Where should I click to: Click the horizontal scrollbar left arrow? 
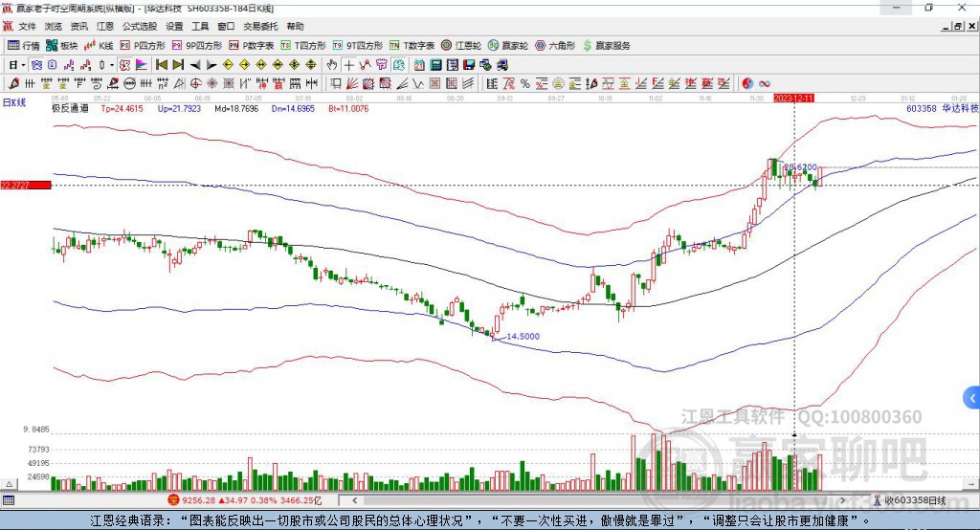point(354,500)
